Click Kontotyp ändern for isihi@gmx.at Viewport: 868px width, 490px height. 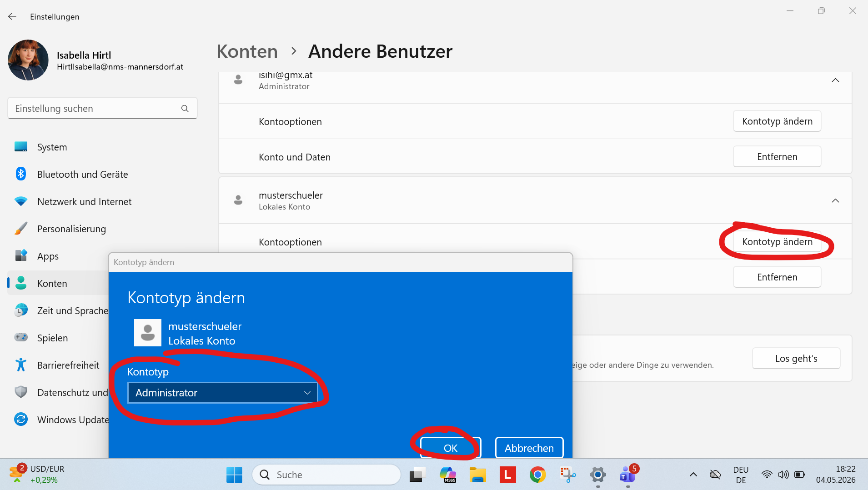pos(777,121)
